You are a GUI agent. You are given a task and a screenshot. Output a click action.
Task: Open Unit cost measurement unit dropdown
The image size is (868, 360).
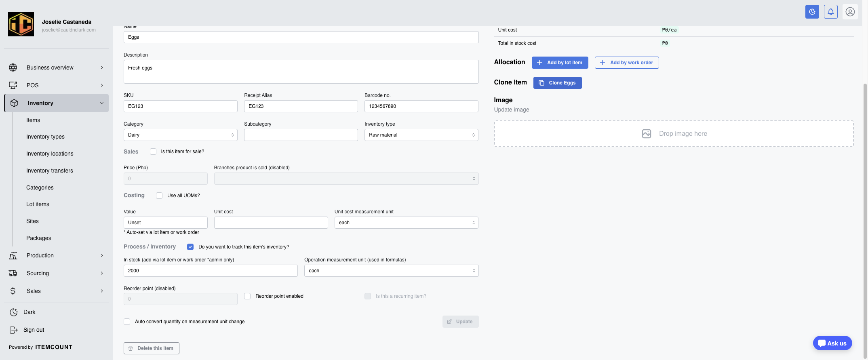(x=407, y=223)
